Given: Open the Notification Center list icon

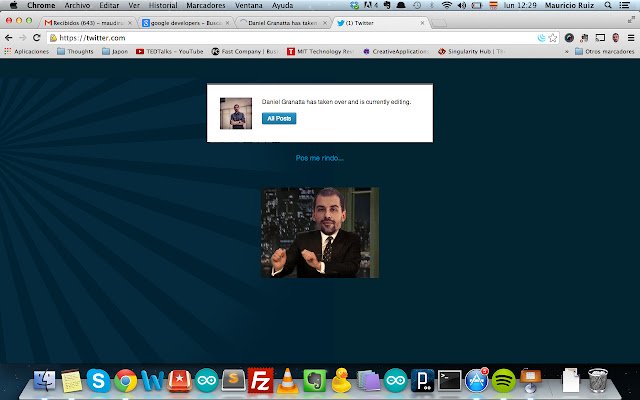Looking at the screenshot, I should click(624, 5).
